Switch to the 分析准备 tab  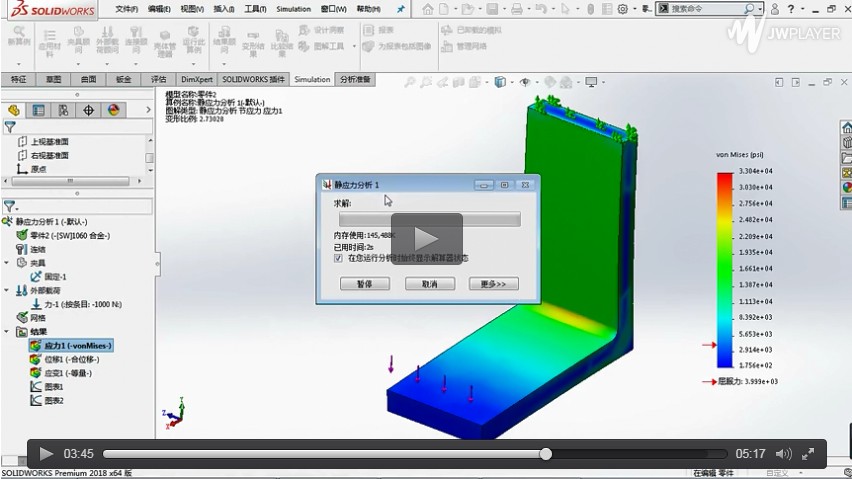tap(355, 79)
